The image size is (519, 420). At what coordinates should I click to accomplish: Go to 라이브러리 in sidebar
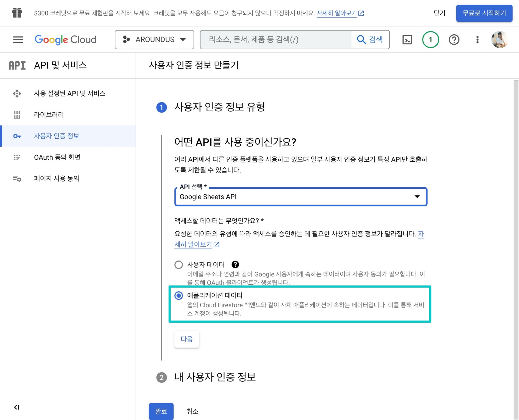[49, 115]
